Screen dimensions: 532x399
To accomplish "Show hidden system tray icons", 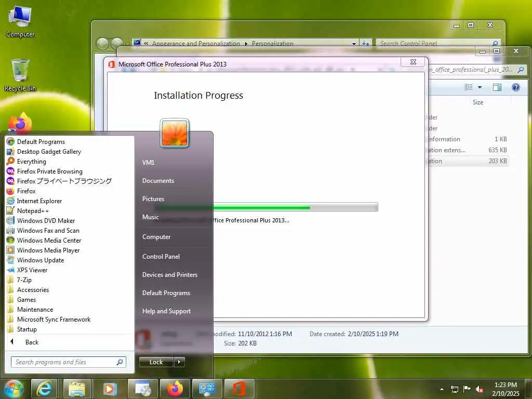I will click(x=442, y=389).
